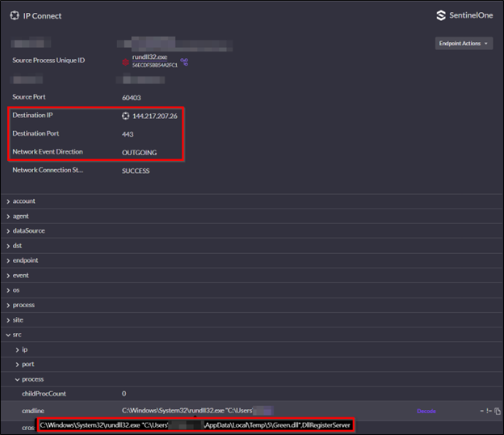Click the SentinelOne logo

pyautogui.click(x=464, y=15)
